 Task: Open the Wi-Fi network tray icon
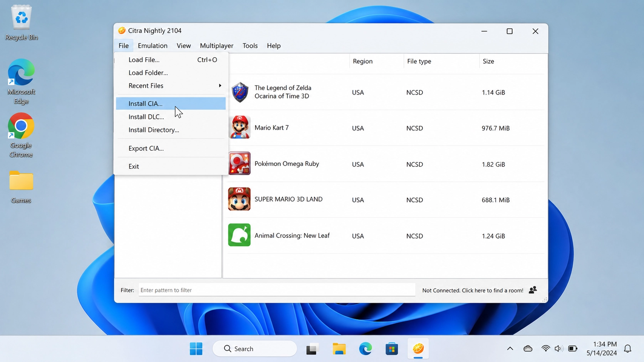tap(546, 349)
